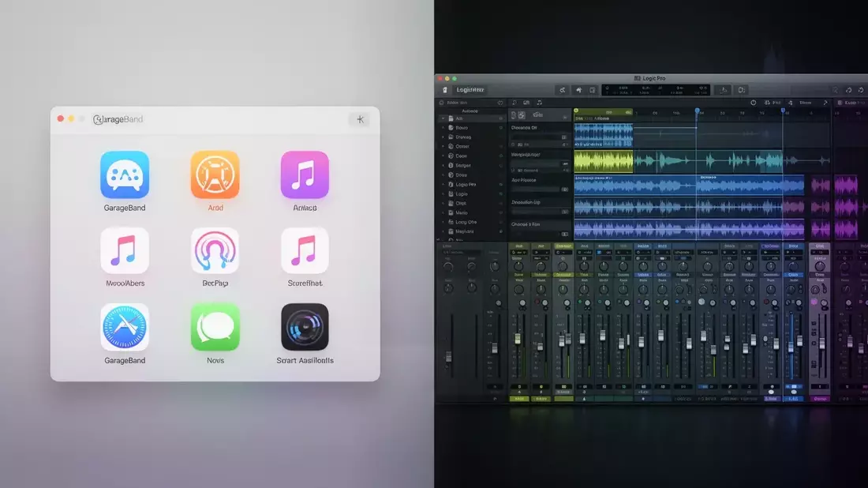
Task: Toggle the indicator on the Ach track row
Action: coord(501,118)
